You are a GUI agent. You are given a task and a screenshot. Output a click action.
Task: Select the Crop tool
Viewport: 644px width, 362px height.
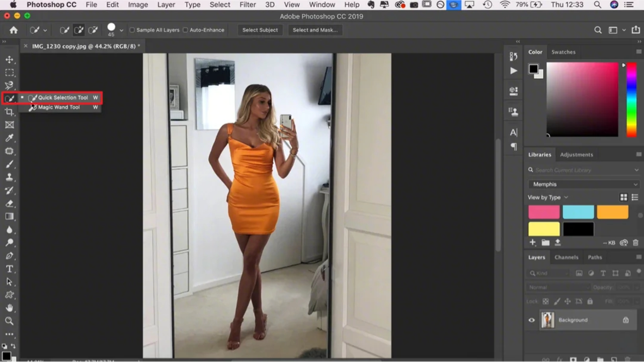pyautogui.click(x=10, y=112)
